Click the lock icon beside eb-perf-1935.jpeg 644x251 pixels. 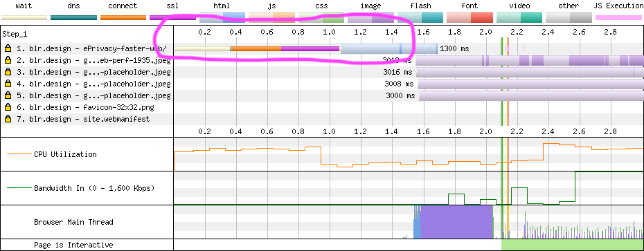coord(8,61)
